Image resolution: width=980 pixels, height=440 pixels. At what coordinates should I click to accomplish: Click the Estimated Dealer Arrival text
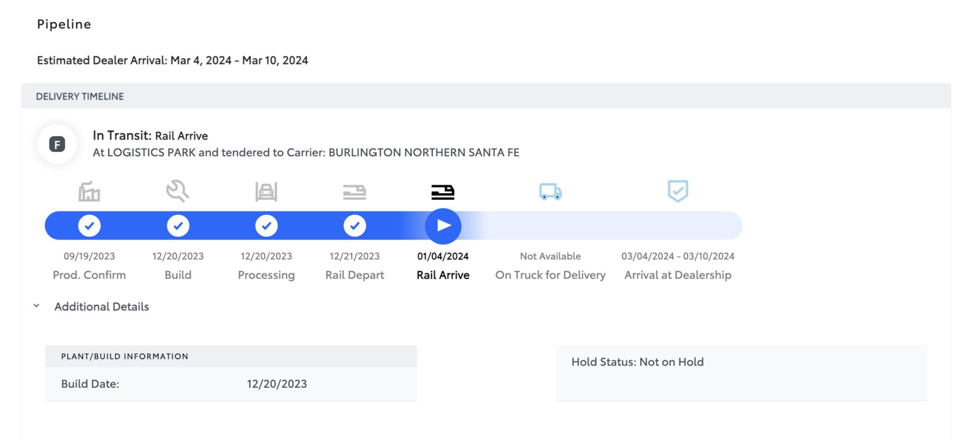[x=172, y=61]
